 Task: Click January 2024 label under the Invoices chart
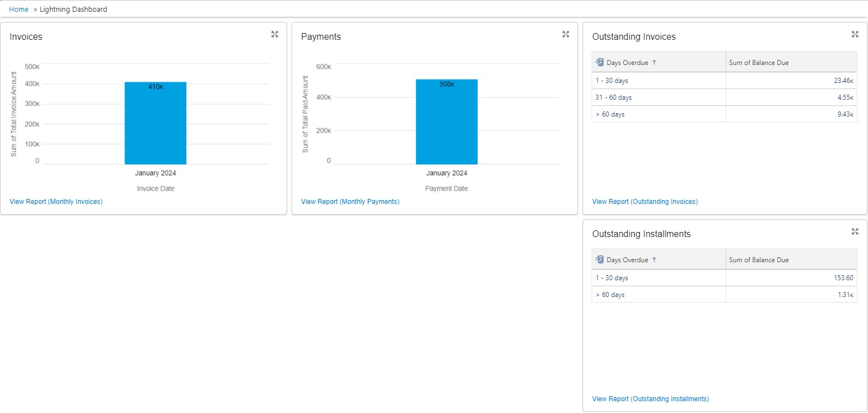[x=155, y=173]
